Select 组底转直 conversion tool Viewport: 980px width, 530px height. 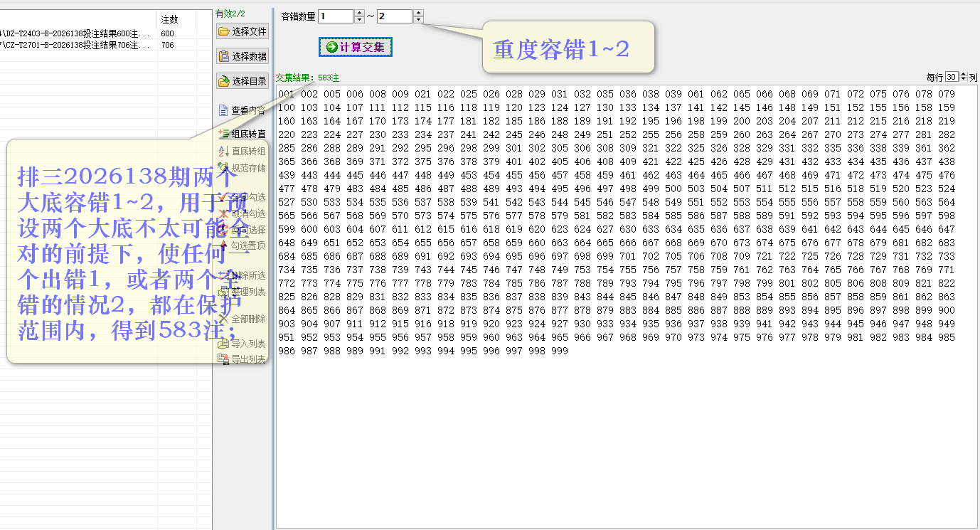click(x=242, y=134)
